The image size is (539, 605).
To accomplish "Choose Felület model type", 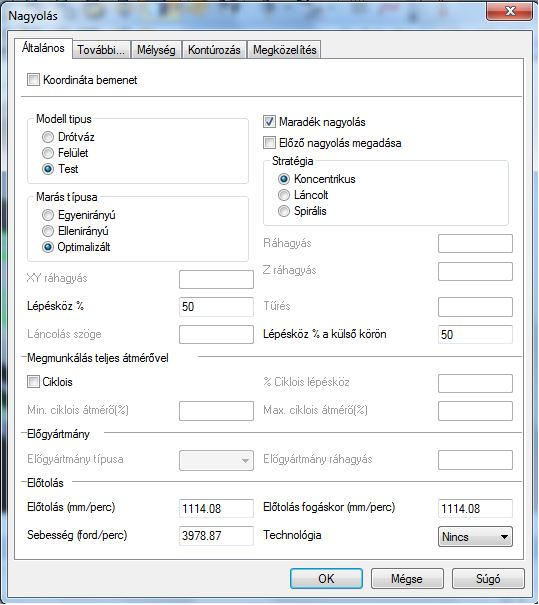I will pyautogui.click(x=48, y=153).
